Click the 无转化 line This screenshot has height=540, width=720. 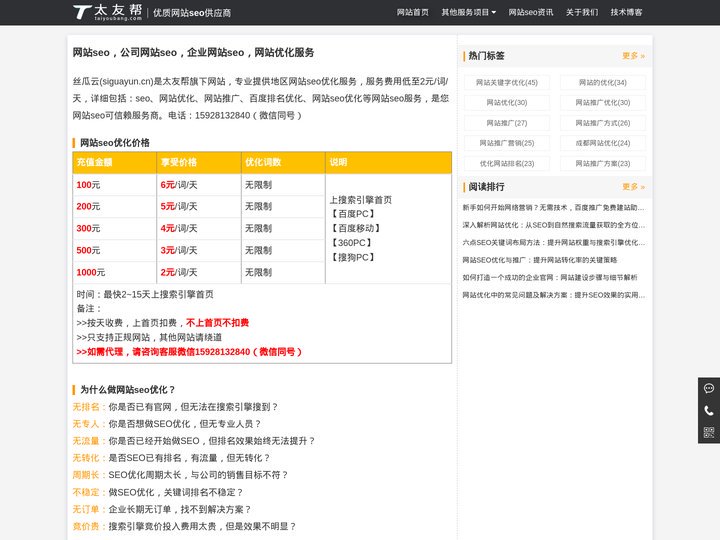point(171,458)
